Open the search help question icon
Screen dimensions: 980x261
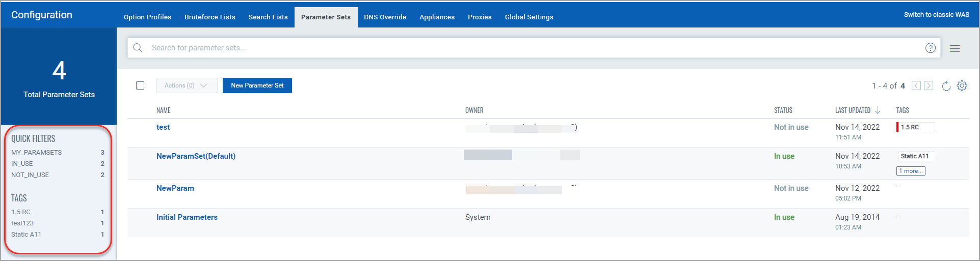click(x=931, y=48)
